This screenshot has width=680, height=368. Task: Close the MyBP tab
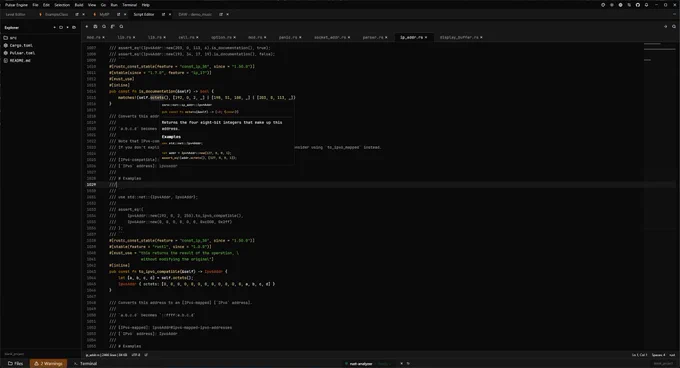click(125, 14)
